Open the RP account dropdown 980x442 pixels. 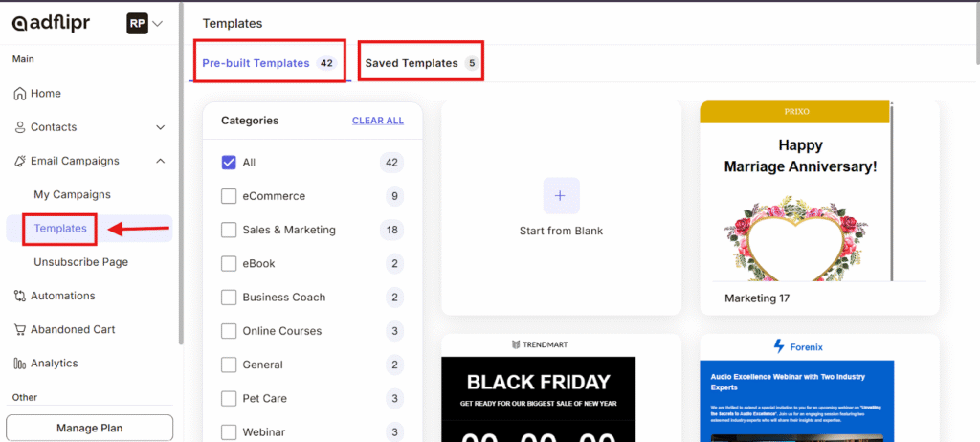(x=145, y=24)
